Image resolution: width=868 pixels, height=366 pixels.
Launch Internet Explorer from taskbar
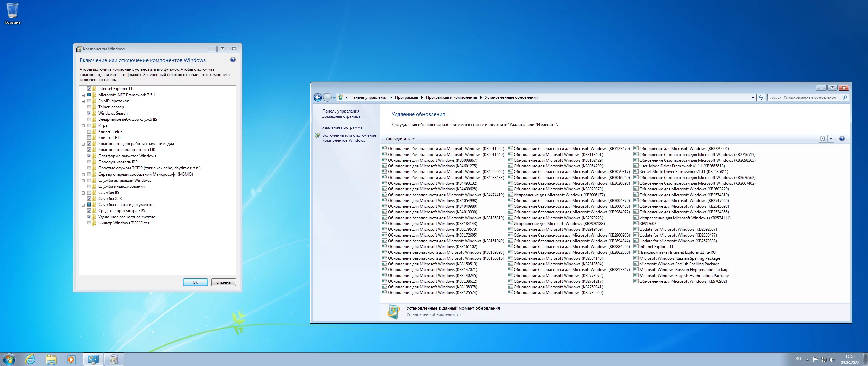tap(31, 359)
